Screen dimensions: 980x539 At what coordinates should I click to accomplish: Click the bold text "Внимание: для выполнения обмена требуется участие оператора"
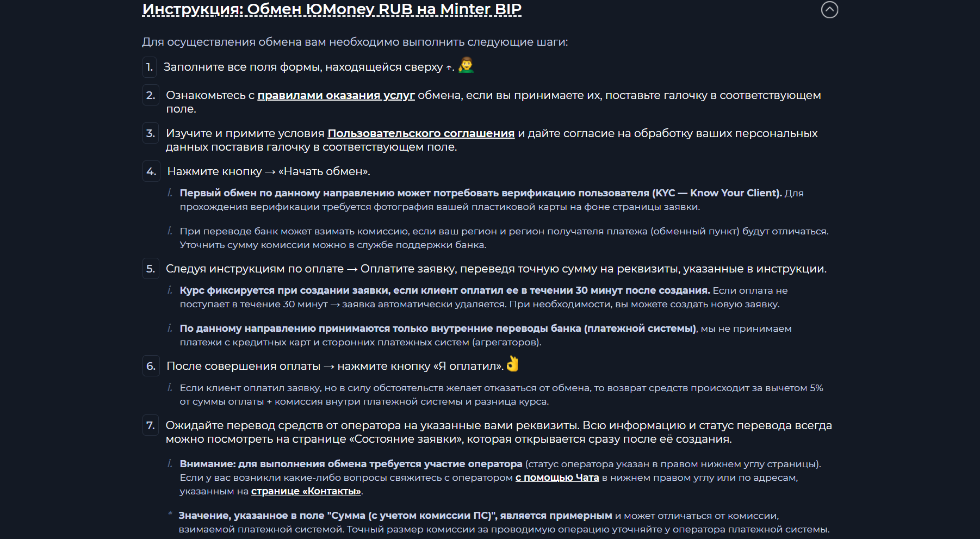(351, 464)
